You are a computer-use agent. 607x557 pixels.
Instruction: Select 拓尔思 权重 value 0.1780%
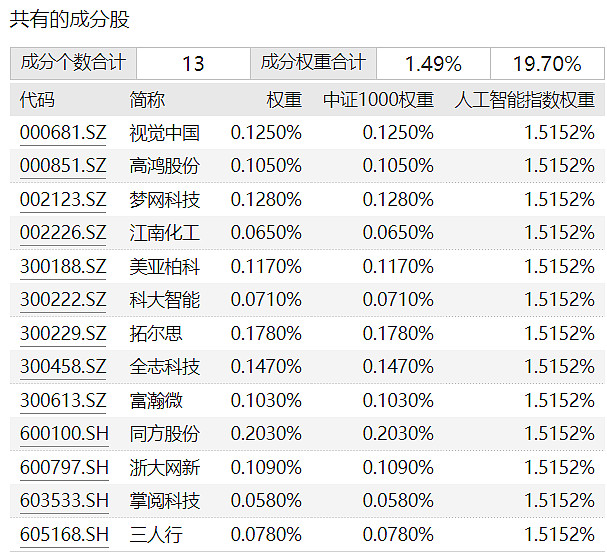266,334
